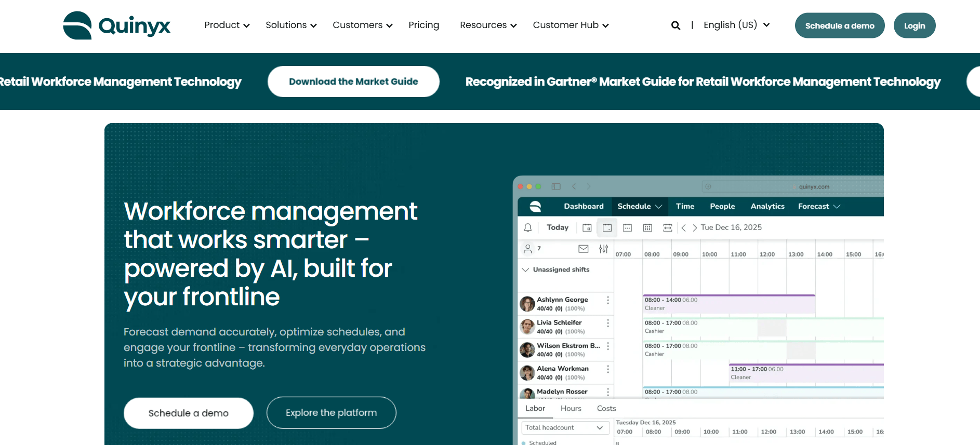Select the Labor tab in the bottom panel
The image size is (980, 445).
click(535, 409)
